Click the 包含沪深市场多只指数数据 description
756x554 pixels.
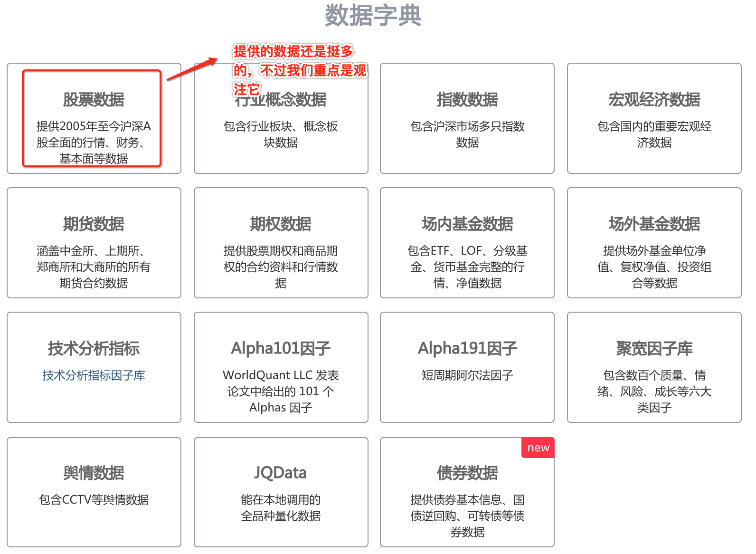tap(467, 134)
